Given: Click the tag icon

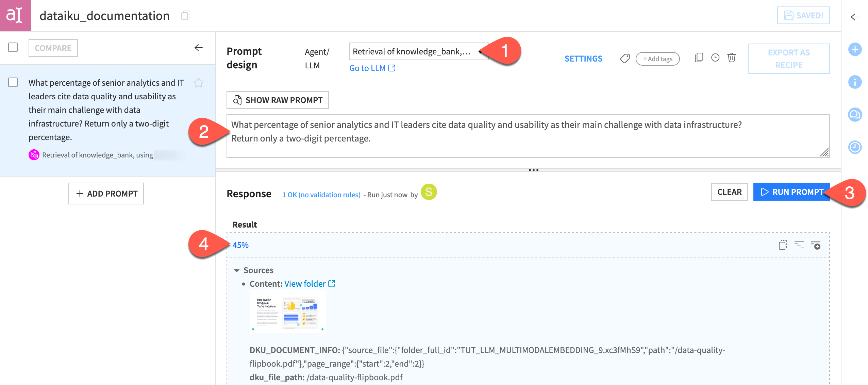Looking at the screenshot, I should (625, 58).
